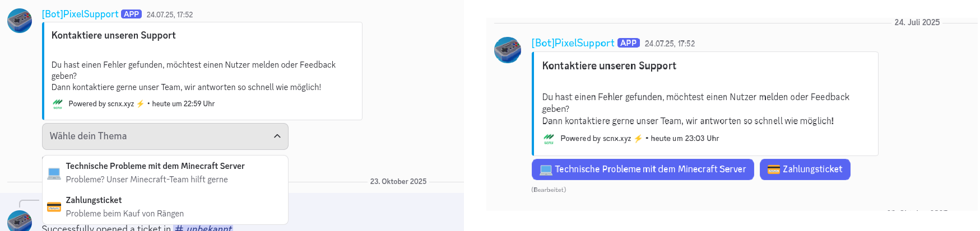Select Technische Probleme mit dem Minecraft Server option
Image resolution: width=980 pixels, height=231 pixels.
pos(155,166)
